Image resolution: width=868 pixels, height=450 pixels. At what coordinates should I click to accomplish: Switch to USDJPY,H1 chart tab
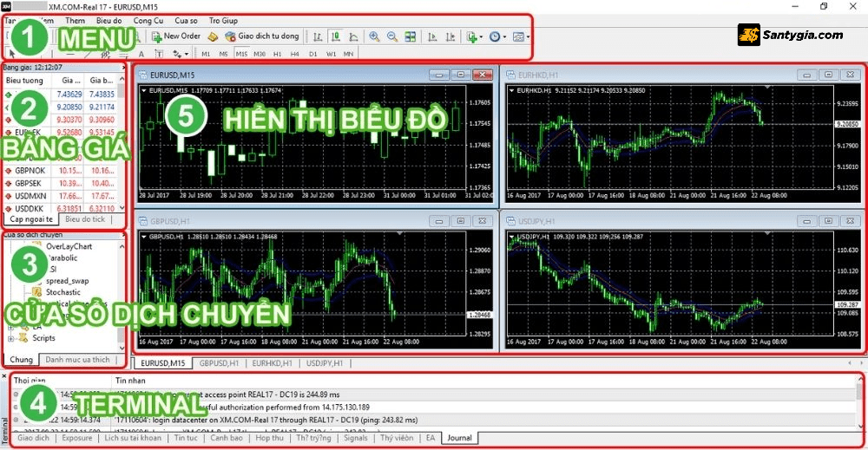tap(325, 364)
